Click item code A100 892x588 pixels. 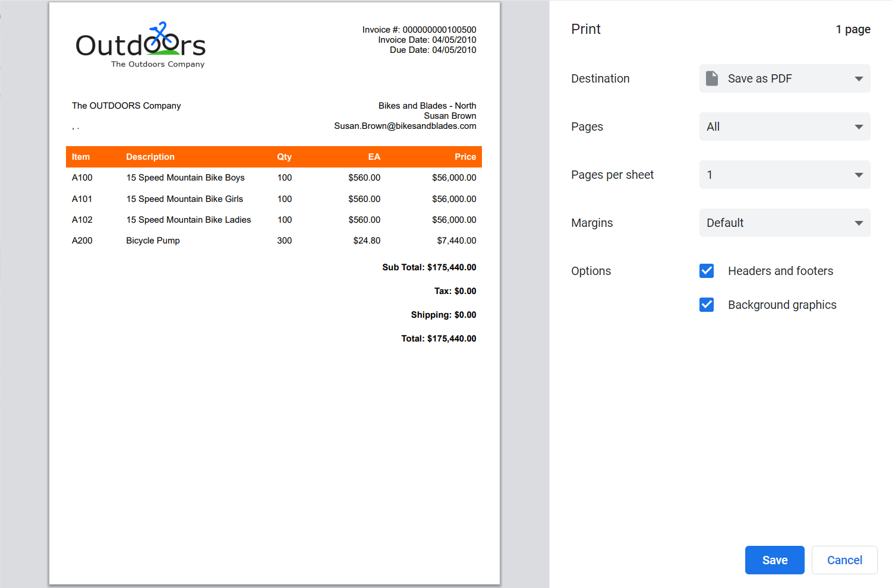point(82,178)
